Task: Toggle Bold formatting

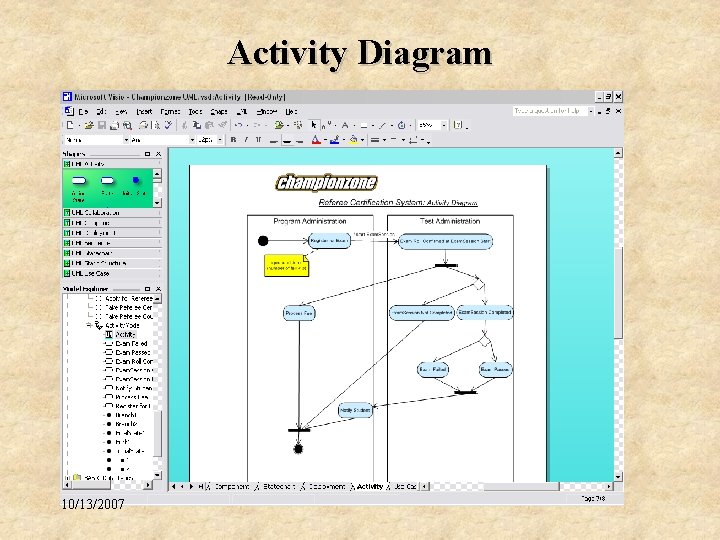Action: point(233,140)
